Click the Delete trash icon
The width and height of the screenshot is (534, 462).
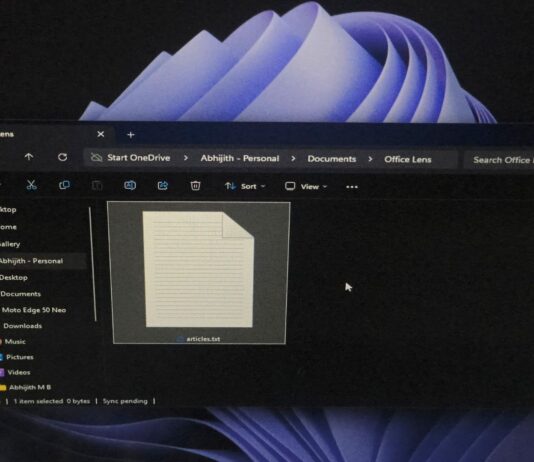(x=195, y=186)
